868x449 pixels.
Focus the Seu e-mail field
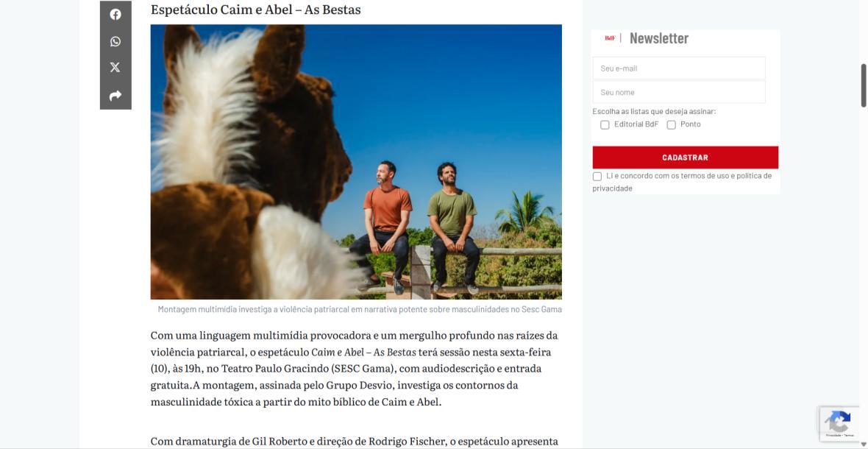[x=679, y=68]
